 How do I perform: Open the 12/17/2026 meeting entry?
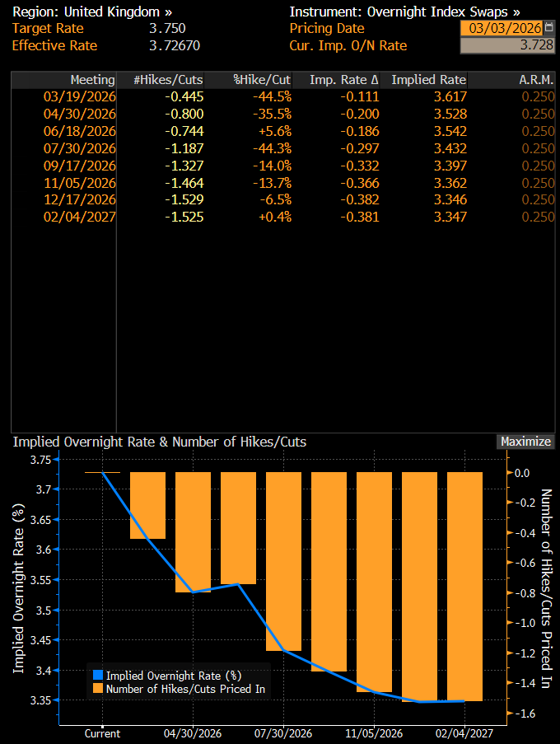[x=80, y=200]
